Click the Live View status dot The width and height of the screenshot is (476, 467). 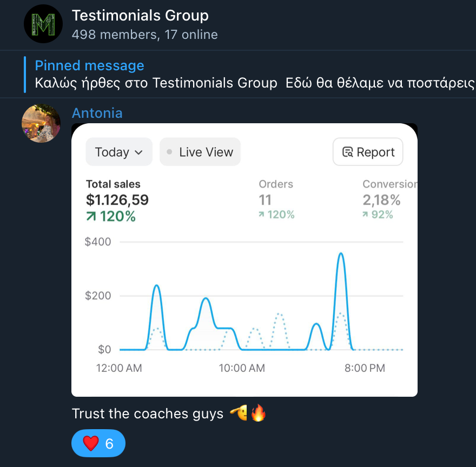coord(170,152)
